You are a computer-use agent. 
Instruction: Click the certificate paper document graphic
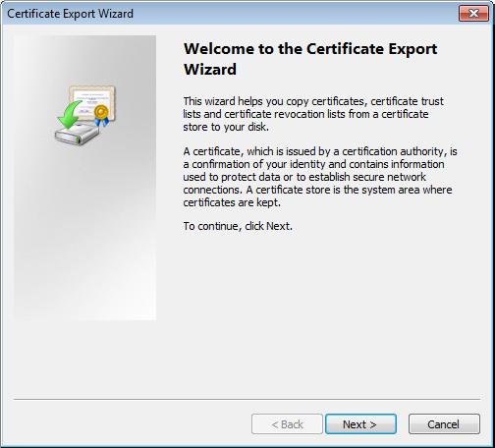92,102
